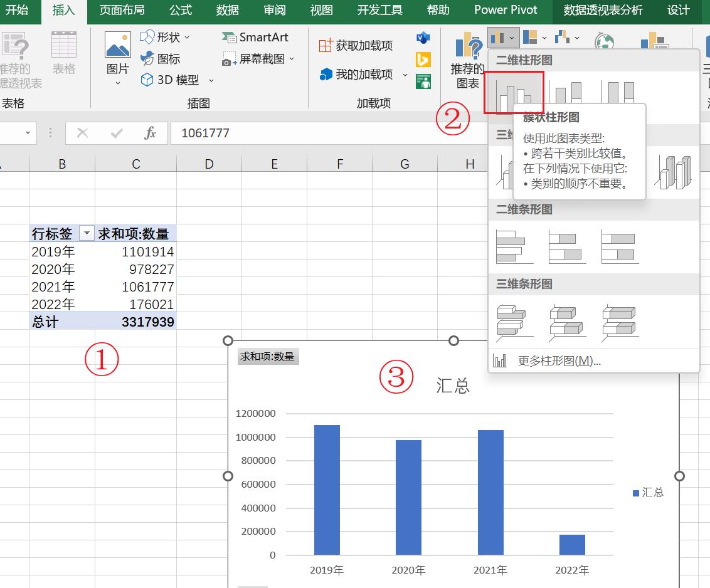Image resolution: width=710 pixels, height=588 pixels.
Task: Switch to the 公式 (Formulas) tab
Action: pyautogui.click(x=181, y=10)
